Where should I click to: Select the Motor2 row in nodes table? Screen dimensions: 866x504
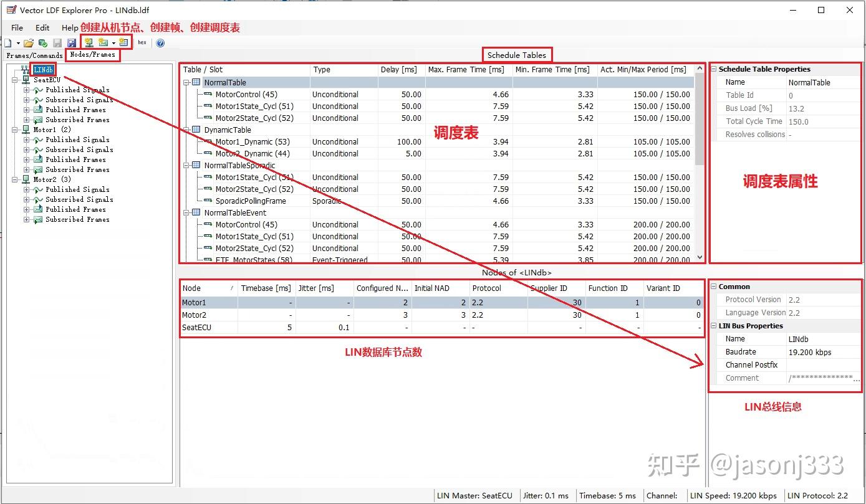(441, 315)
